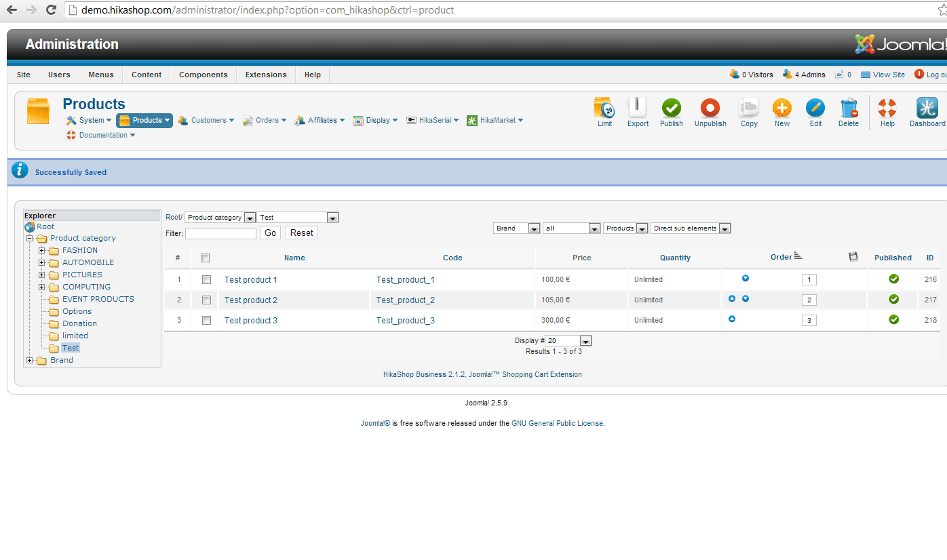Open the Customers menu
Viewport: 947px width, 560px height.
point(206,121)
